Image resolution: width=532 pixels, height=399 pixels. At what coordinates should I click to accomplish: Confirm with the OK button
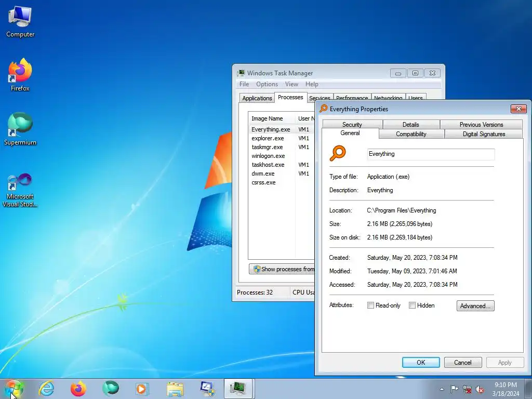tap(421, 362)
